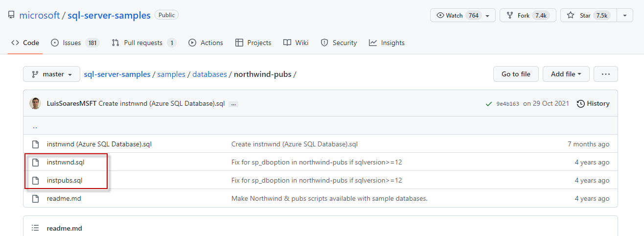
Task: Open the three-dots more options button
Action: 605,74
